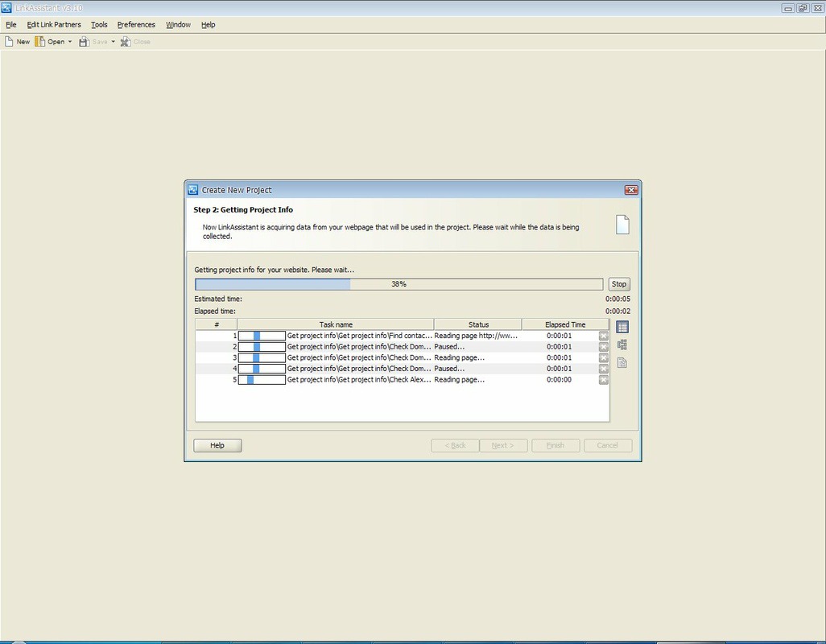The width and height of the screenshot is (826, 644).
Task: Click the Next button
Action: (503, 445)
